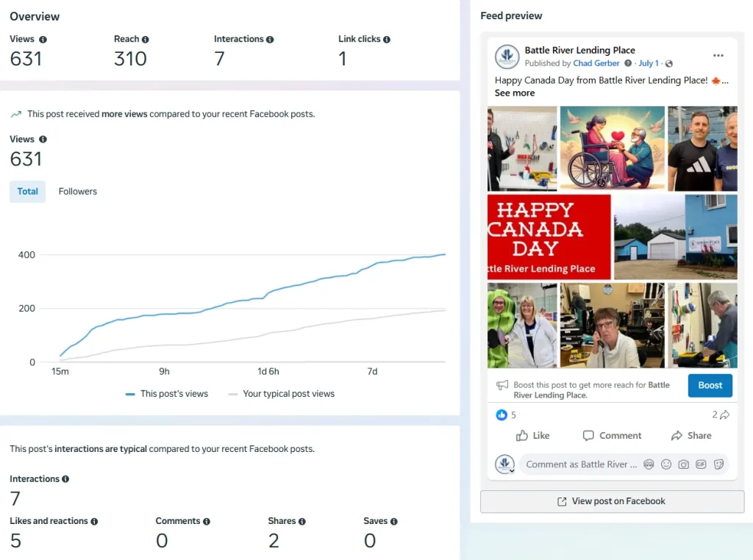753x560 pixels.
Task: Open the Chad Gerber profile link
Action: 596,64
